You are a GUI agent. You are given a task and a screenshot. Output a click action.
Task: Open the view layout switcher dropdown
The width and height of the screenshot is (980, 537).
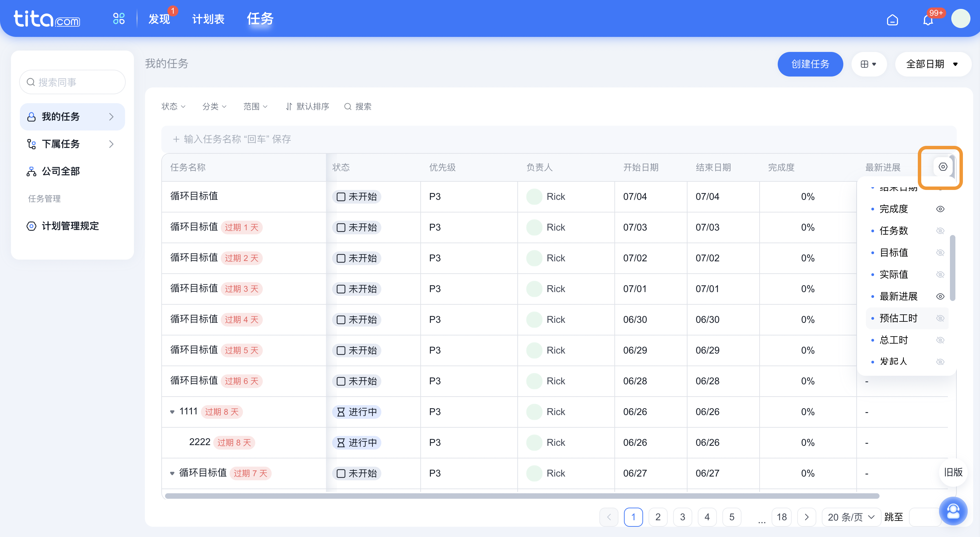click(869, 64)
